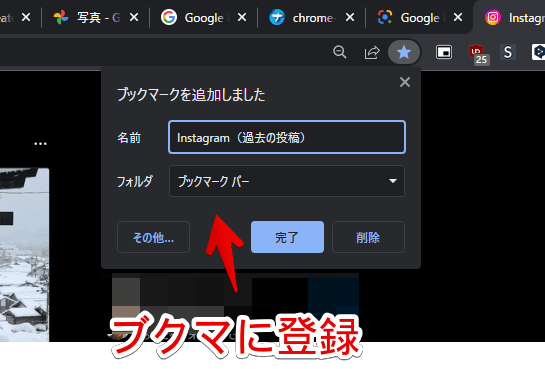Switch to the Google Lens tab
This screenshot has height=369, width=545.
(420, 17)
